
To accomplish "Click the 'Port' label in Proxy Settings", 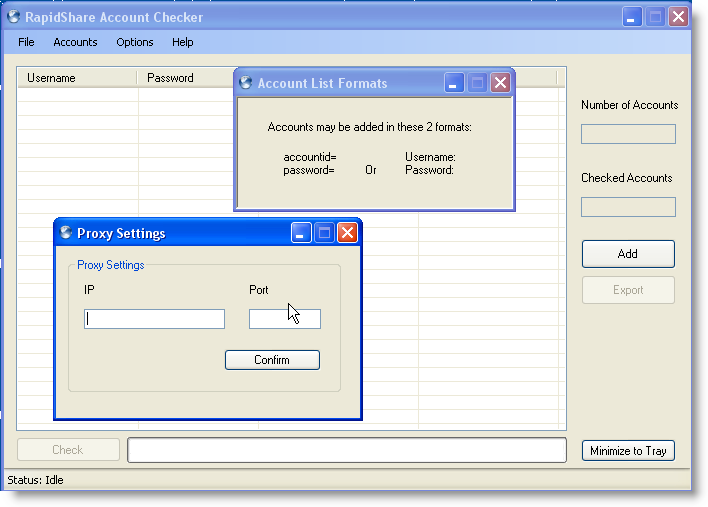I will click(x=259, y=290).
